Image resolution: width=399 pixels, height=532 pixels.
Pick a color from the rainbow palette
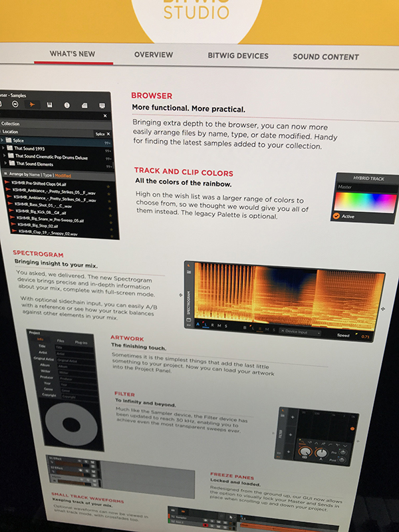(x=365, y=202)
